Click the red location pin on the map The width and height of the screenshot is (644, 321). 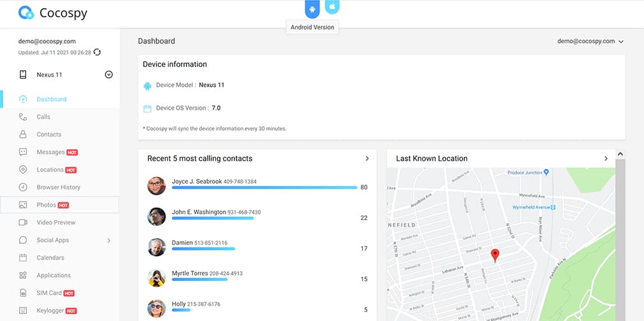pyautogui.click(x=495, y=255)
